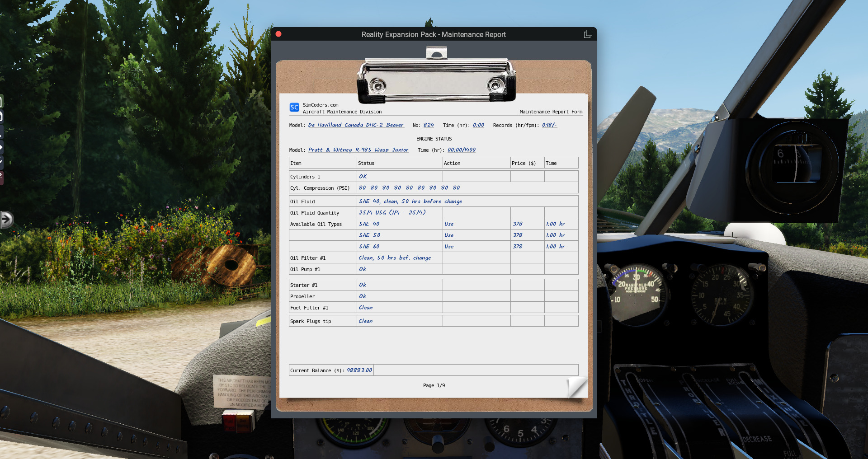Screen dimensions: 868x459
Task: Click the 'Cylinders 1' row label
Action: 305,177
